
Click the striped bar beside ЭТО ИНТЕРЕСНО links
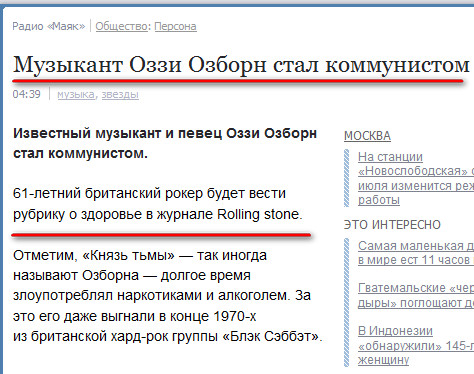pos(347,303)
